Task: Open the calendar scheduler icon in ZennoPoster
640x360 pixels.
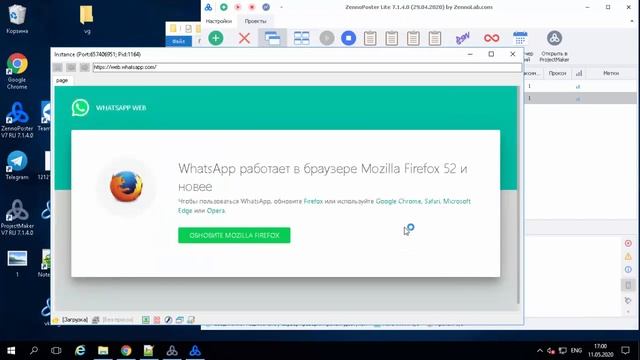Action: [520, 38]
